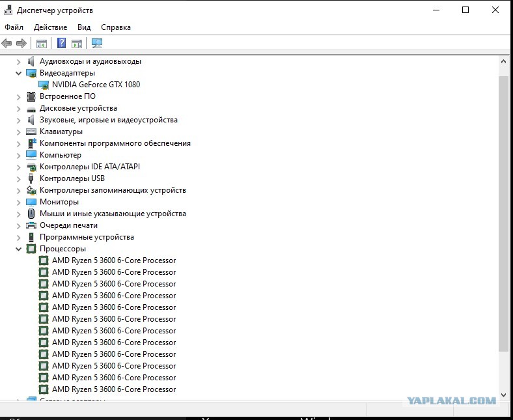Select the Программные устройства label
513x420 pixels.
87,237
